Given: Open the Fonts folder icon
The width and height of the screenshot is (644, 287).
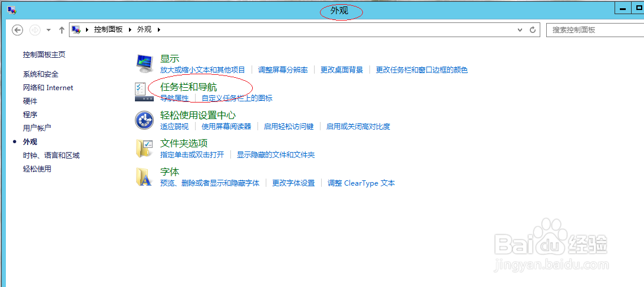Looking at the screenshot, I should point(144,177).
